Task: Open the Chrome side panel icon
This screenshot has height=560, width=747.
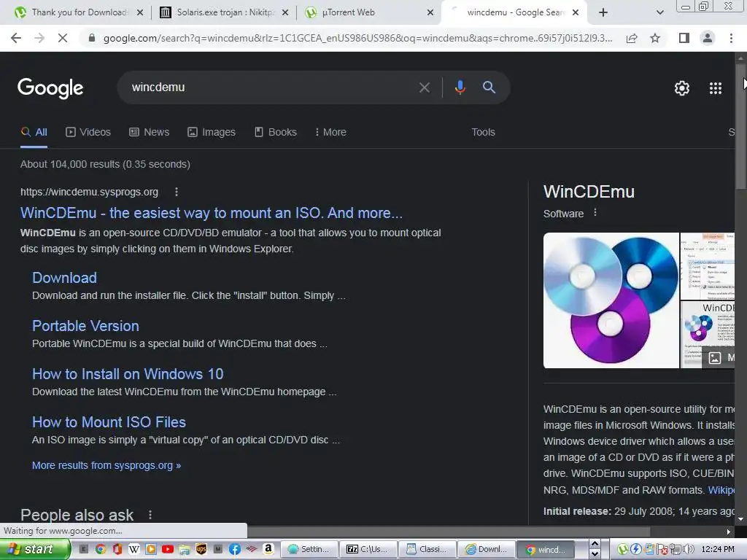Action: tap(684, 38)
